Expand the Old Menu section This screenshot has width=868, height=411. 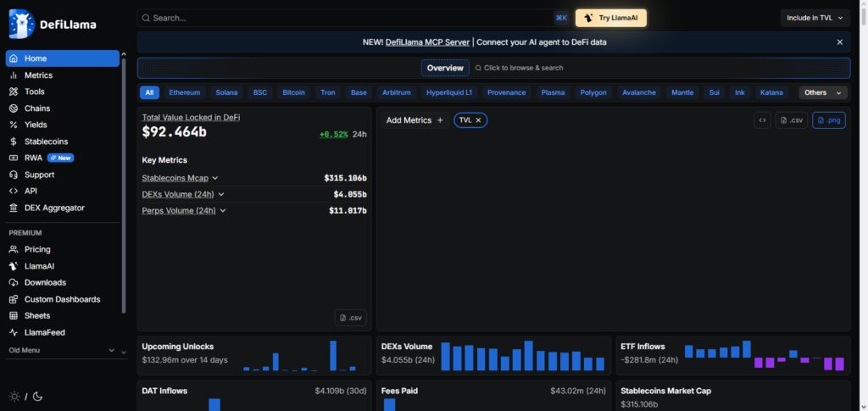point(62,350)
